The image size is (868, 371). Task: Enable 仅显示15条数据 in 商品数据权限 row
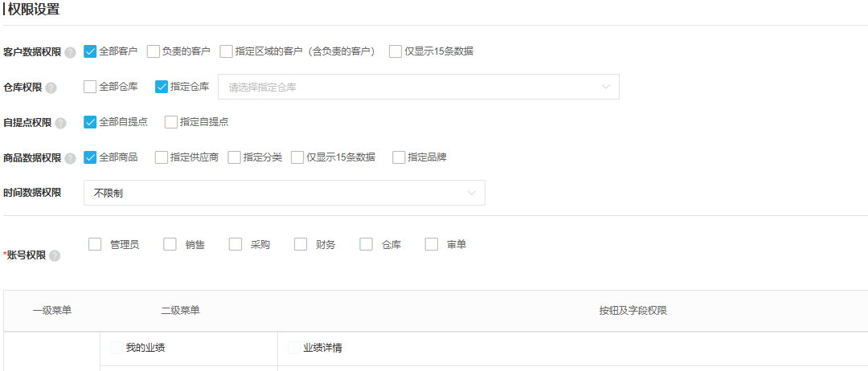tap(298, 157)
